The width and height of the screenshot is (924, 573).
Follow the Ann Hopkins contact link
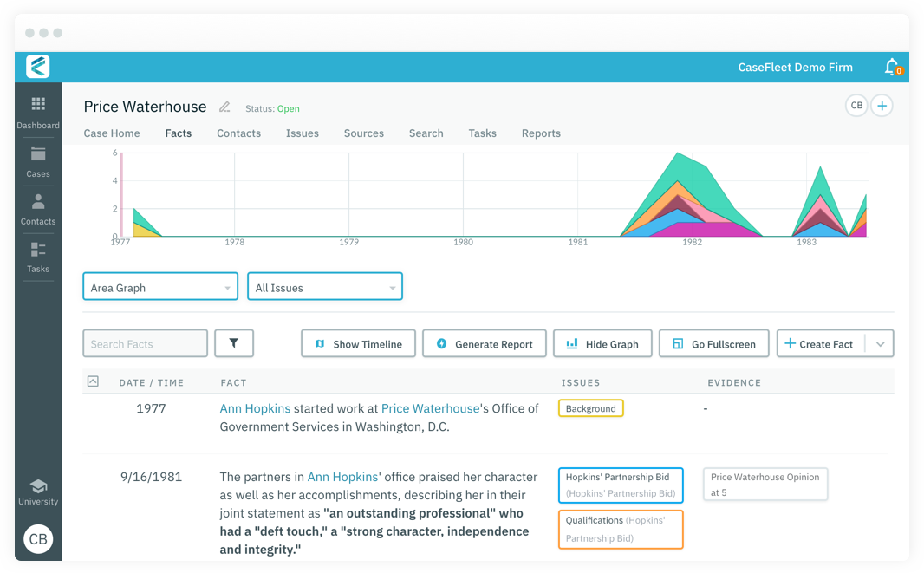[x=255, y=408]
